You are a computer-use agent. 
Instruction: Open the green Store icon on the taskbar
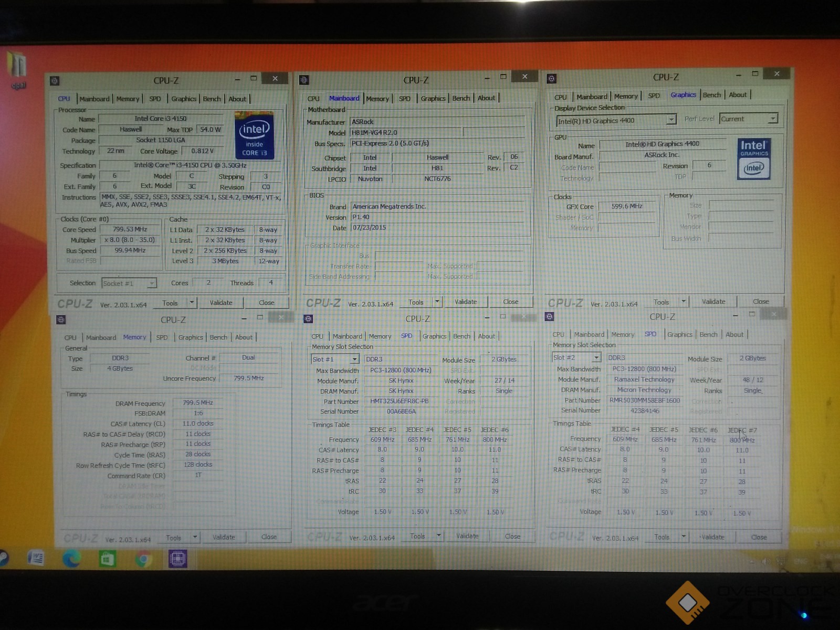(107, 559)
